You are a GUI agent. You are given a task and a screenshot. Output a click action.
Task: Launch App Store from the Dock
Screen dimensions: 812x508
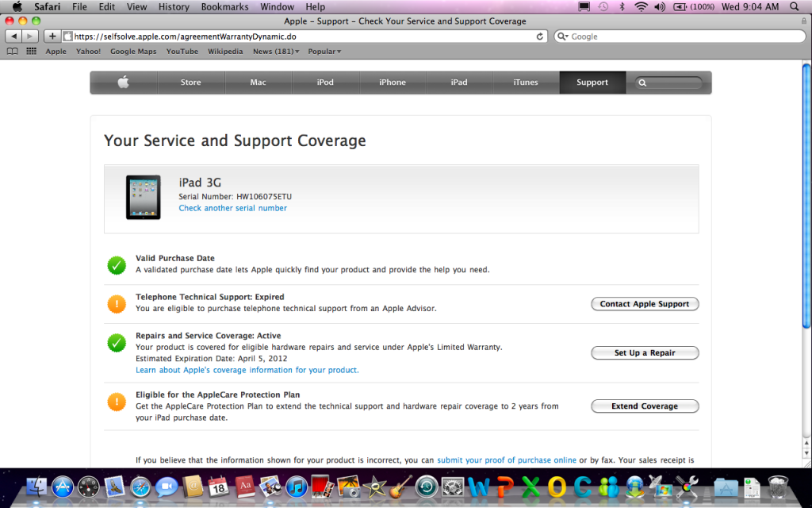[x=63, y=487]
